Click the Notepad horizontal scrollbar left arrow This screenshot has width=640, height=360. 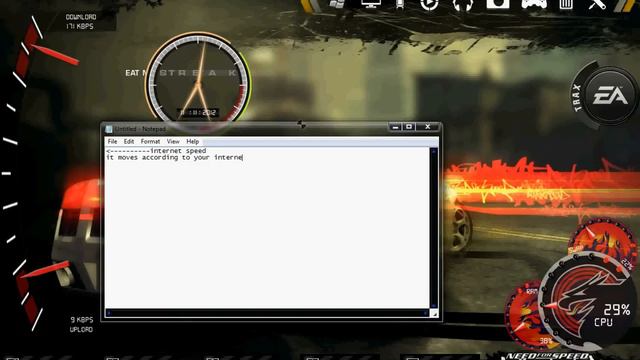point(109,313)
